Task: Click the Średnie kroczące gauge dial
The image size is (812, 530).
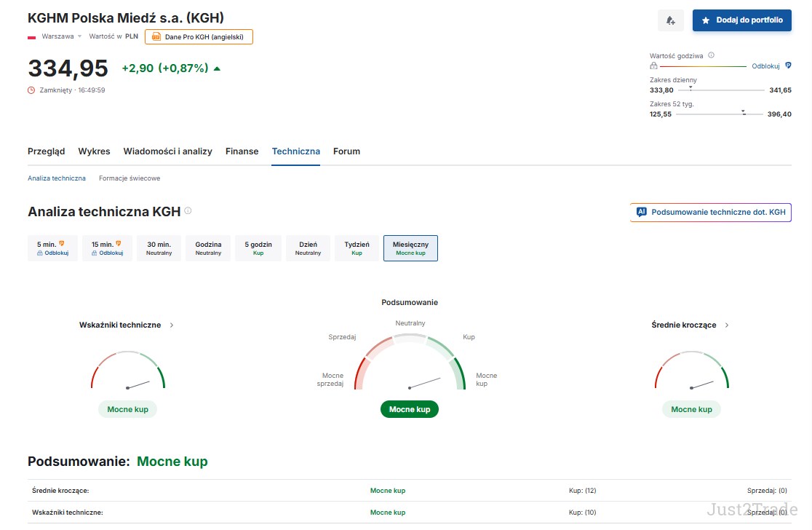Action: (692, 370)
